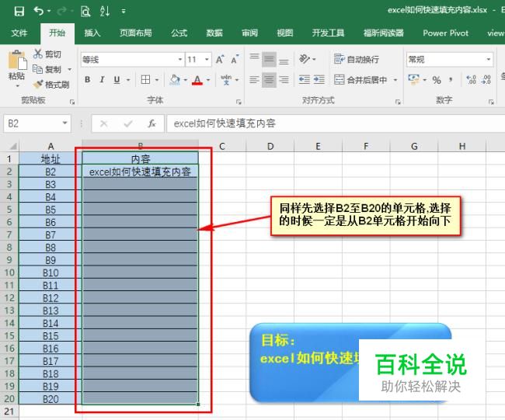Apply comma style

[x=451, y=79]
